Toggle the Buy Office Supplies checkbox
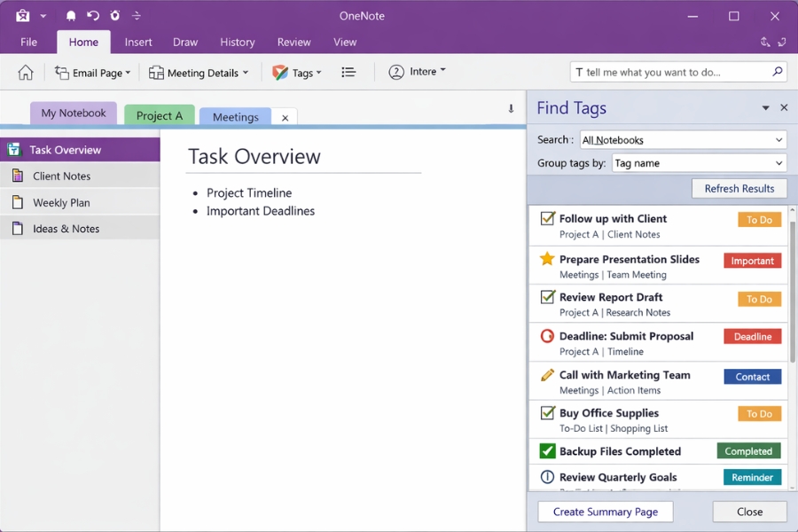The height and width of the screenshot is (532, 798). pos(547,413)
